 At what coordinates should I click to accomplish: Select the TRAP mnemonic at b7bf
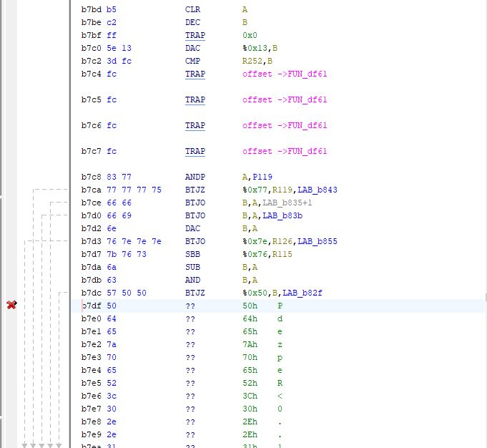pos(195,35)
